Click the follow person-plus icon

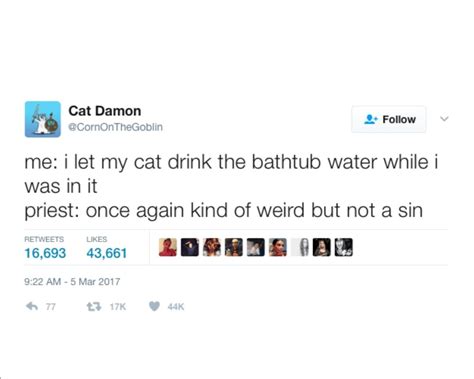tap(371, 119)
